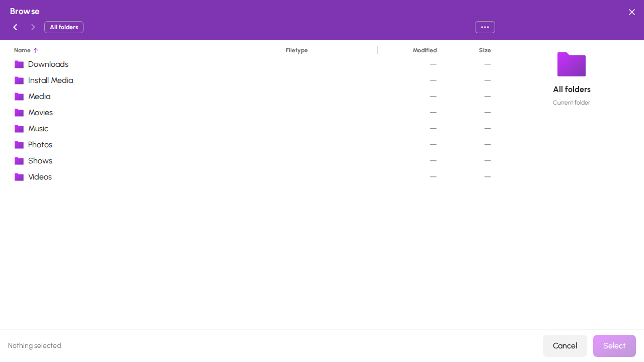Go back with the left arrow

[x=15, y=27]
